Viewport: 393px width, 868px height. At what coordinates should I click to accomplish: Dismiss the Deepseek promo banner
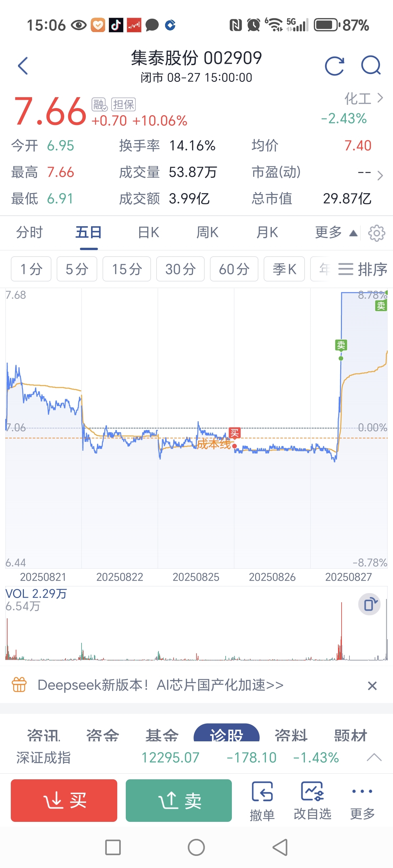(372, 685)
